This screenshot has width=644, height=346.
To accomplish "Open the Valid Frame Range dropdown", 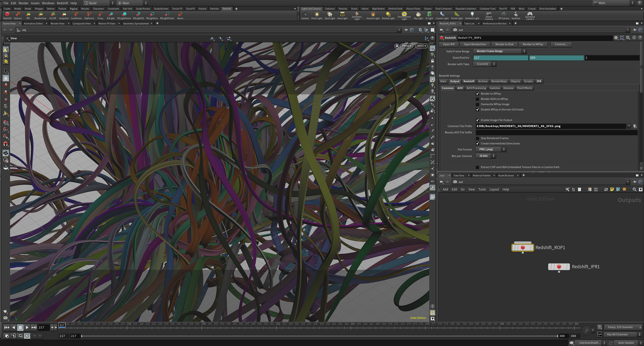I will (500, 51).
